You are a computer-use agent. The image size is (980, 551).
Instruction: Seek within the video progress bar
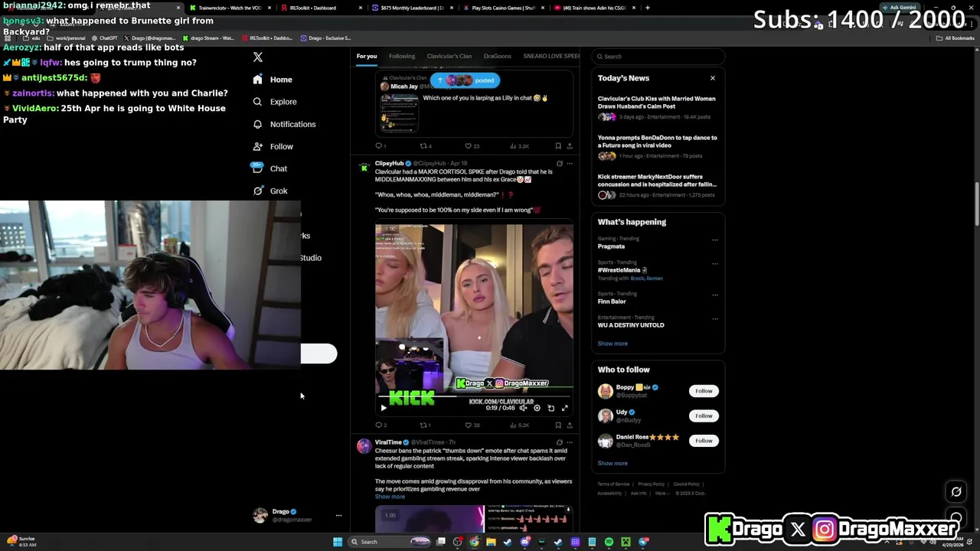tap(474, 397)
